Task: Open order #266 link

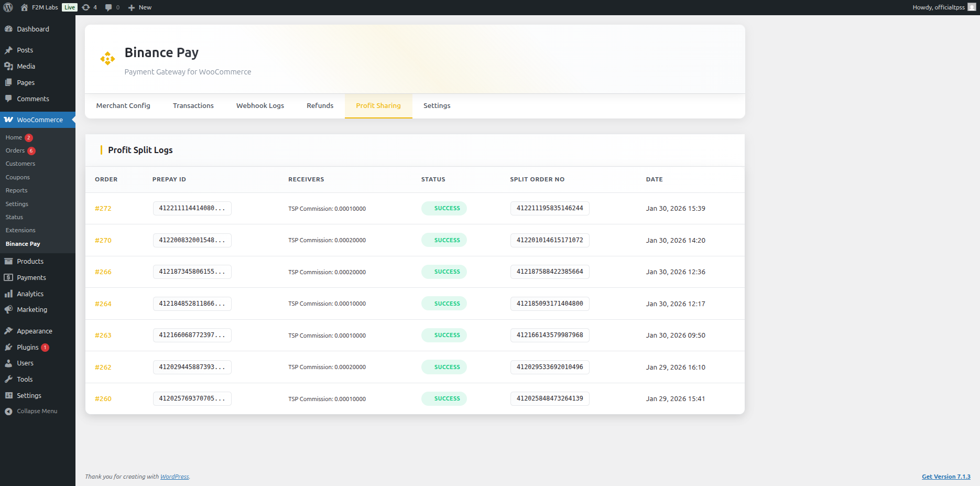Action: click(x=103, y=272)
